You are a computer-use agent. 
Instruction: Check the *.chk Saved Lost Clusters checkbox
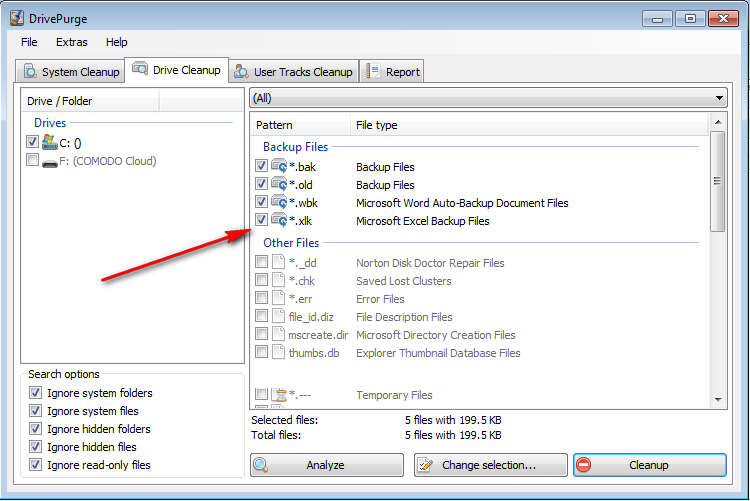click(x=261, y=279)
